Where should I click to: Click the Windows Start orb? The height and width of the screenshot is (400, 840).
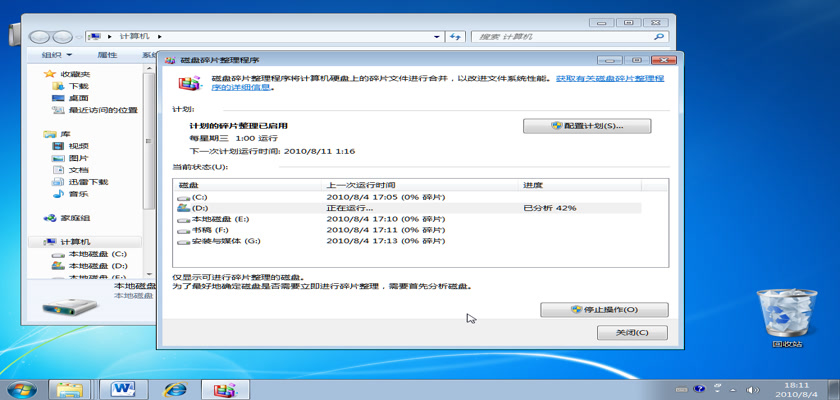click(x=21, y=388)
